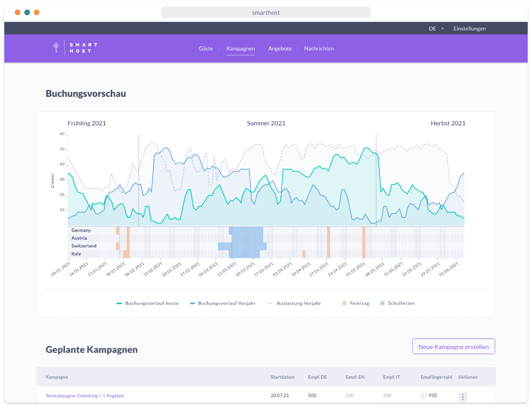Screen dimensions: 532x408
Task: Click the Startdatum column header
Action: tap(282, 377)
